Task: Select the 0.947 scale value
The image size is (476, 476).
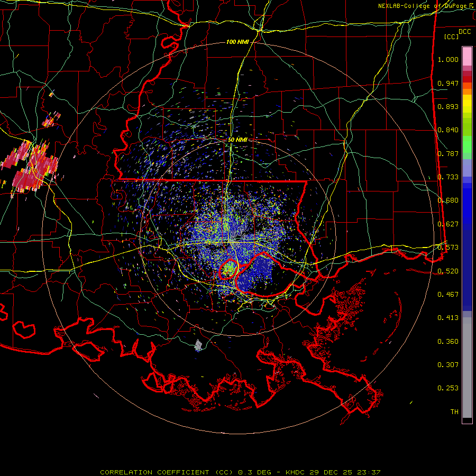Action: [x=448, y=83]
